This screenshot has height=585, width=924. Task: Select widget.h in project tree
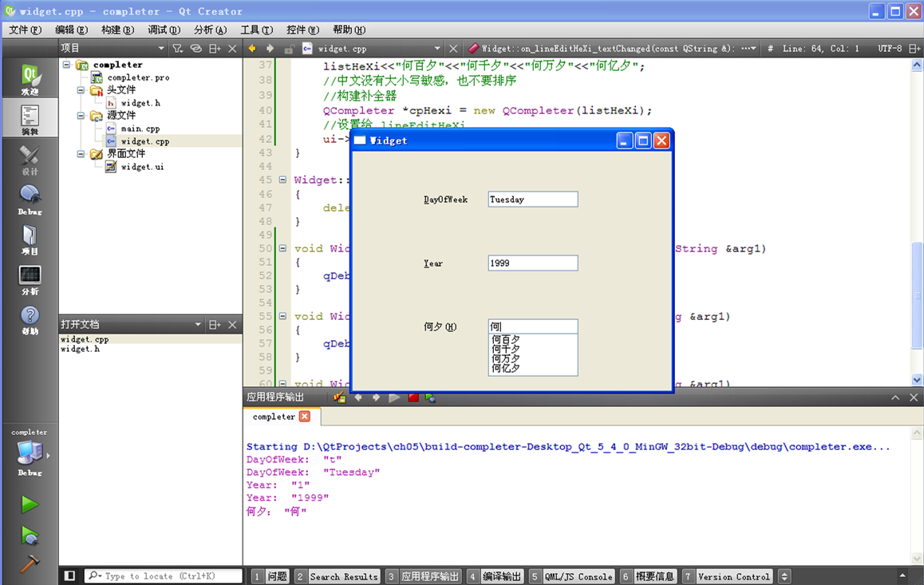pyautogui.click(x=140, y=102)
